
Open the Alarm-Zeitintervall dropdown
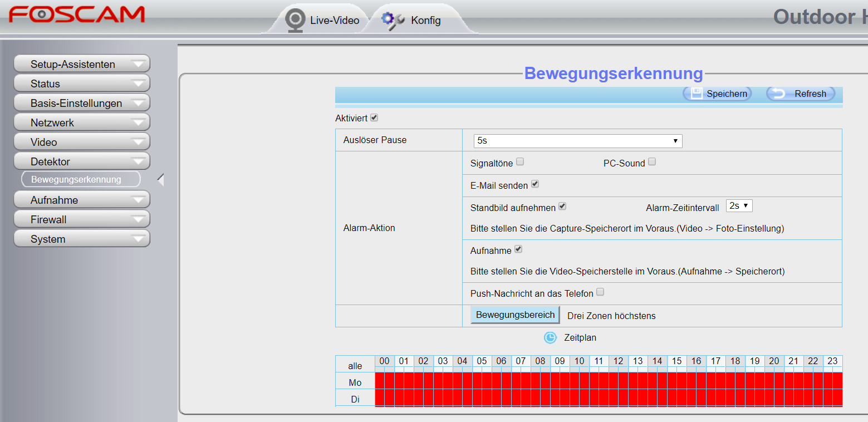coord(739,206)
